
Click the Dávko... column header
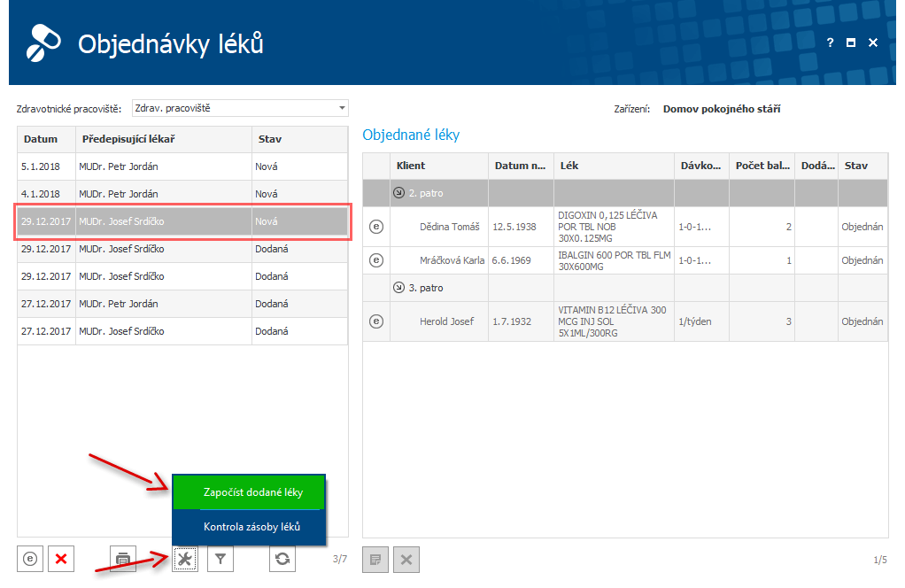pos(702,166)
